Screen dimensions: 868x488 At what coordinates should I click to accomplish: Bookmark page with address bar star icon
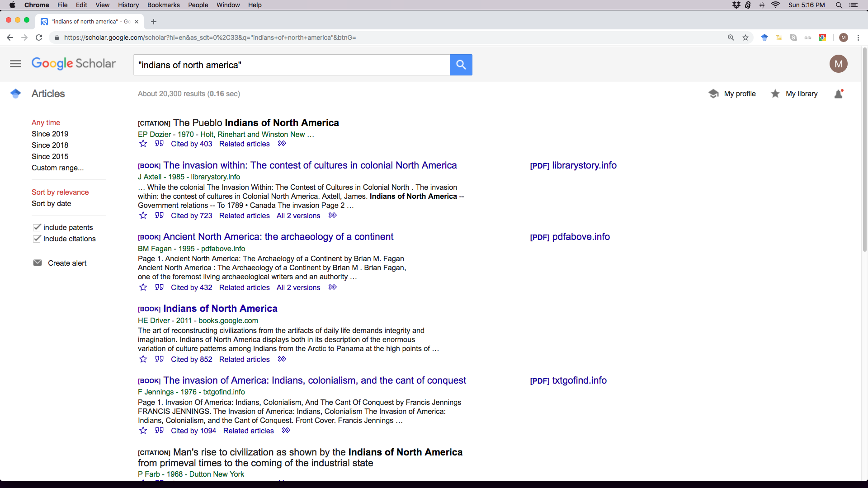(x=745, y=38)
